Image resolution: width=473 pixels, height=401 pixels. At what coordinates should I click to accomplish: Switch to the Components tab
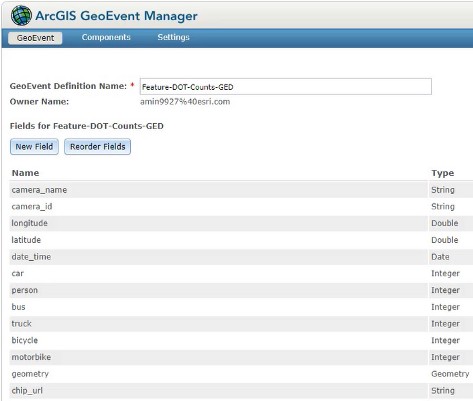pos(106,37)
